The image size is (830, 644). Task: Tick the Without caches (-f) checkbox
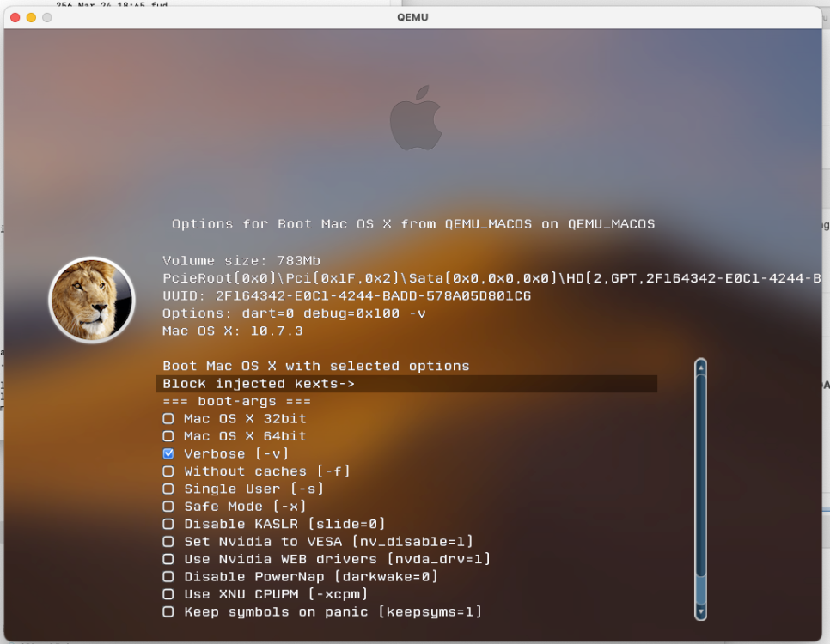click(x=168, y=471)
